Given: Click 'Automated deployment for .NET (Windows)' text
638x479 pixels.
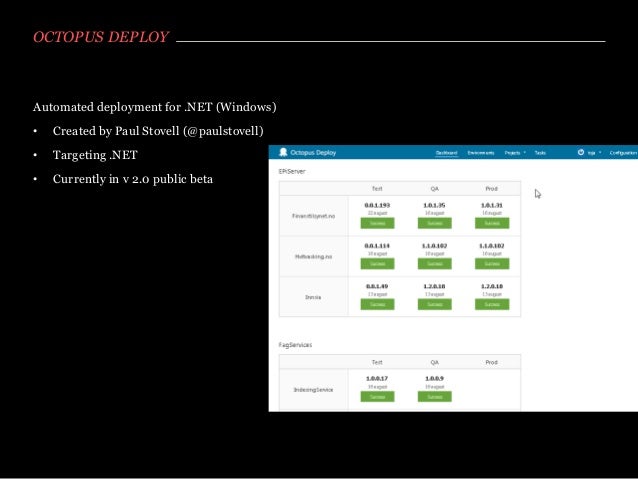Looking at the screenshot, I should tap(155, 107).
